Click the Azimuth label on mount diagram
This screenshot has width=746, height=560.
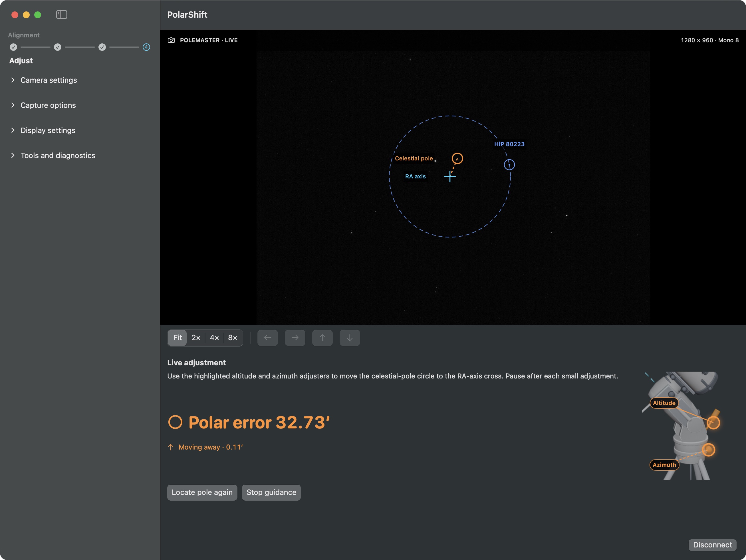point(664,465)
